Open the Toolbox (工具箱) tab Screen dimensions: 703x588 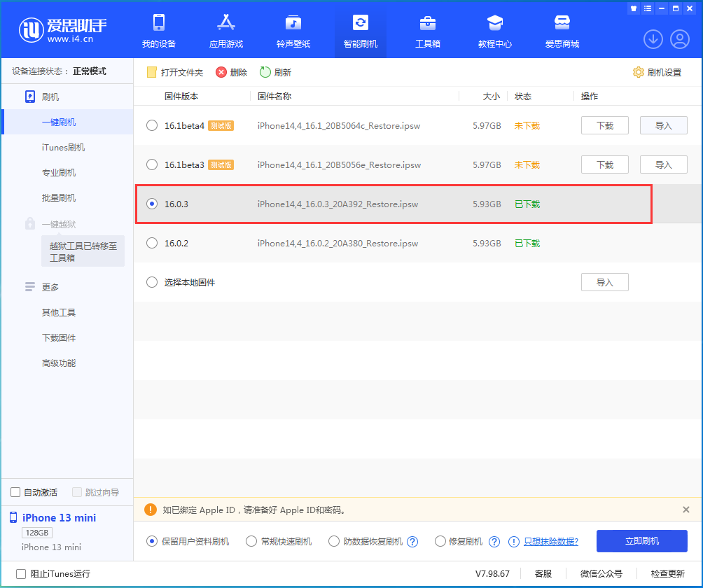428,31
